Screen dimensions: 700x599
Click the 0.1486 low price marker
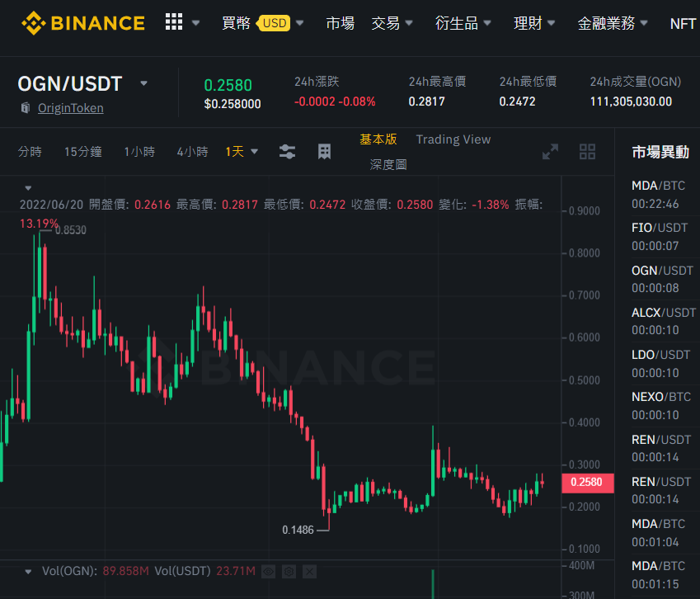pyautogui.click(x=298, y=531)
